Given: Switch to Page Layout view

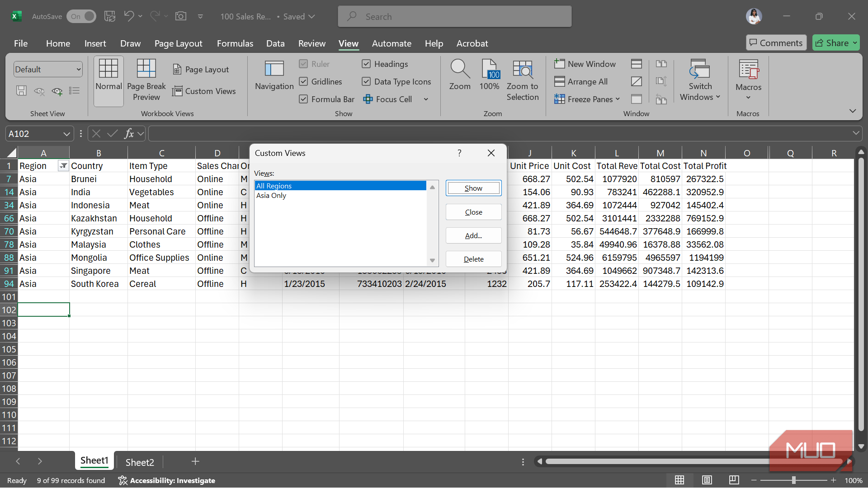Looking at the screenshot, I should click(x=201, y=70).
